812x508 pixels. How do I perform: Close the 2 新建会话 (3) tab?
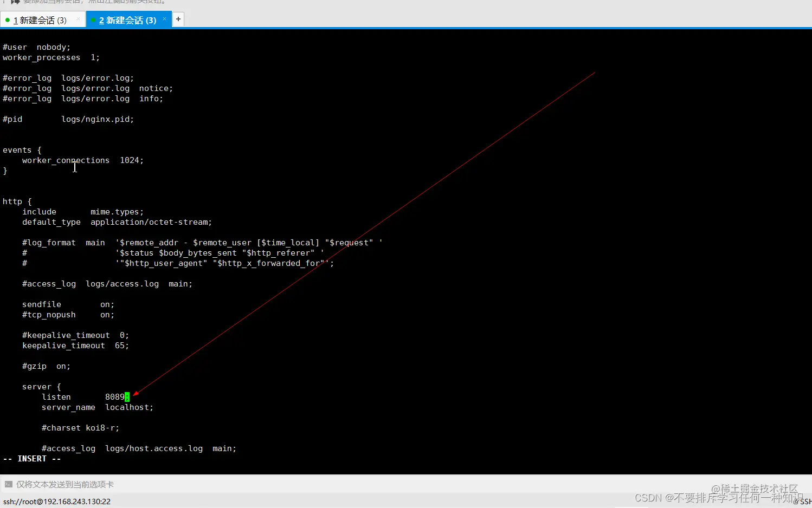point(164,19)
